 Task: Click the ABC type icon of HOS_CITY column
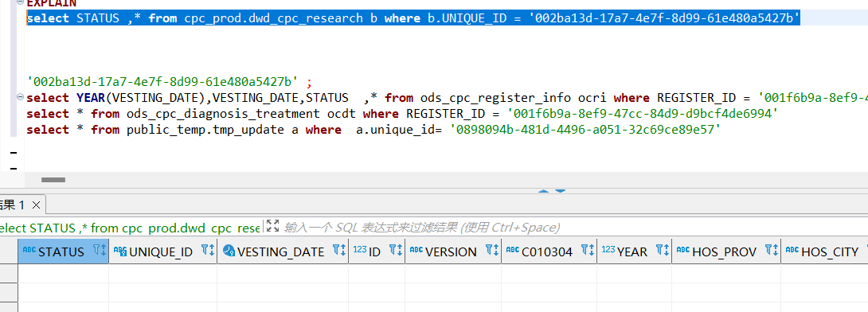pos(792,249)
